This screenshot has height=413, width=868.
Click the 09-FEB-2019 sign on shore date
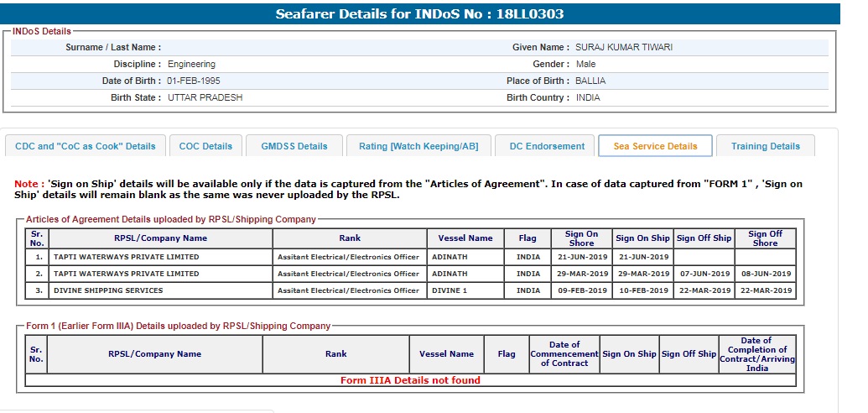(x=582, y=290)
